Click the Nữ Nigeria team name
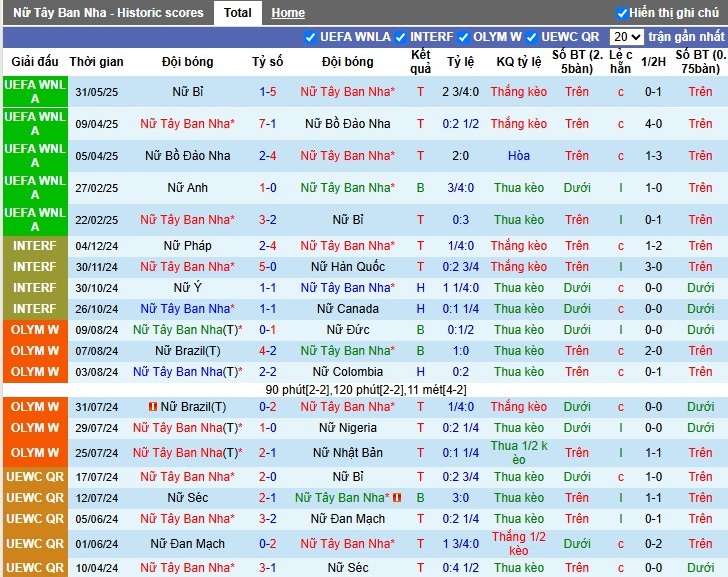Image resolution: width=728 pixels, height=577 pixels. coord(348,428)
